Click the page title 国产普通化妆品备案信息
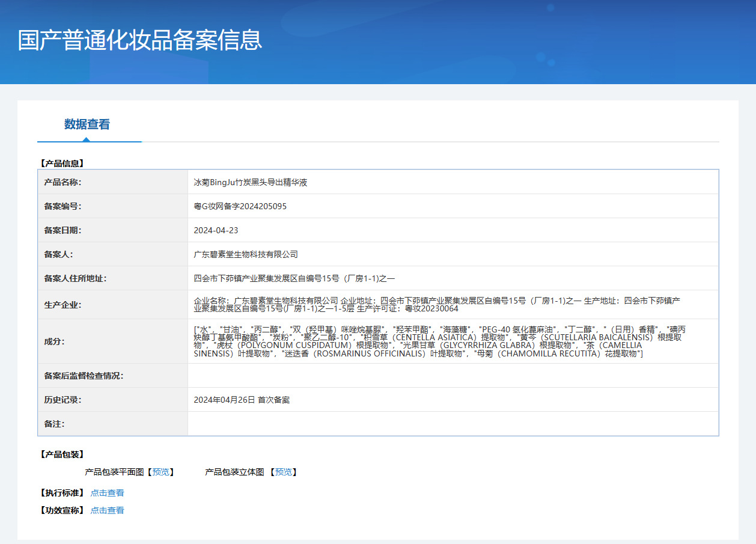756x544 pixels. pyautogui.click(x=140, y=40)
